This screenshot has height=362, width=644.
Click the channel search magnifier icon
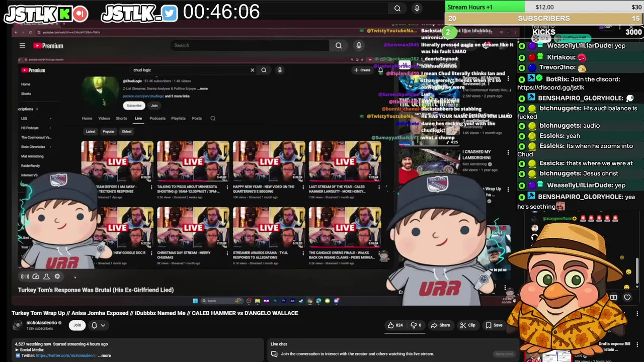[213, 119]
